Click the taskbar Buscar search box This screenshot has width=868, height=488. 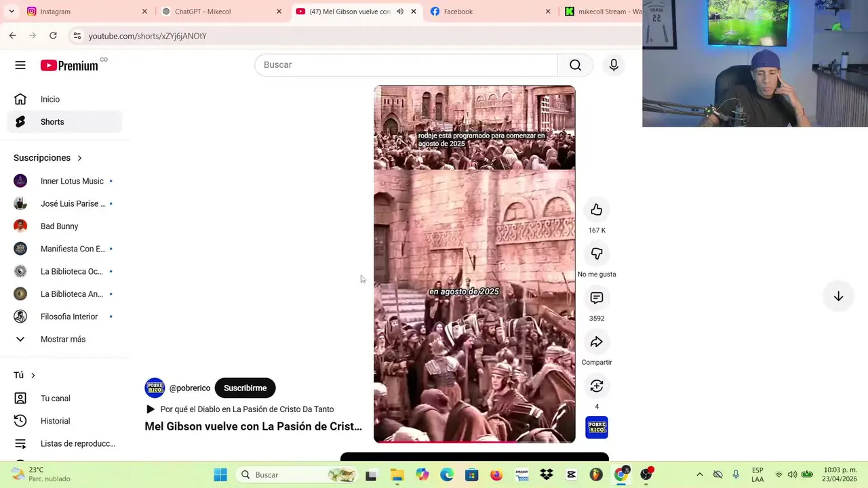297,475
